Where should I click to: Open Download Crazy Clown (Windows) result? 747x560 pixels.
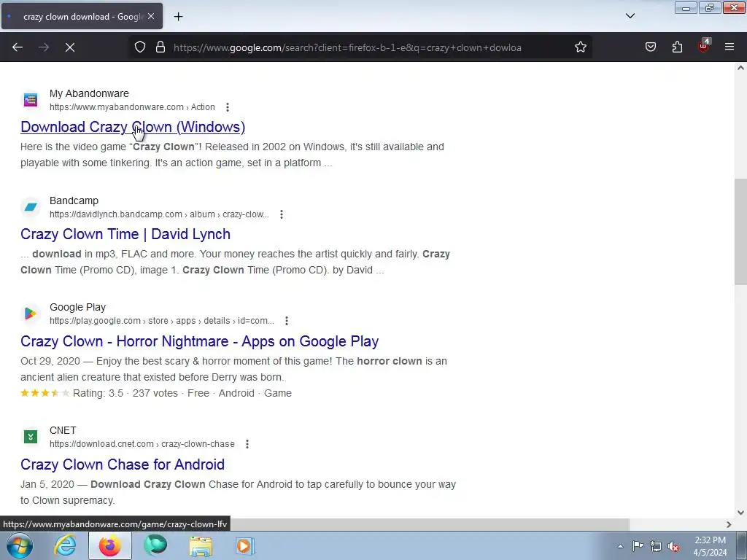133,127
